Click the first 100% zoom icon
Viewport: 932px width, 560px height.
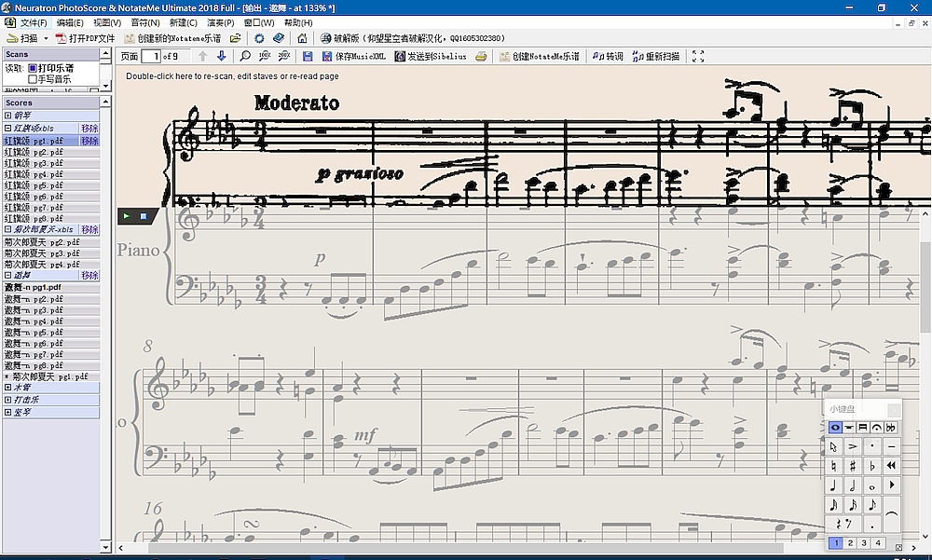265,56
